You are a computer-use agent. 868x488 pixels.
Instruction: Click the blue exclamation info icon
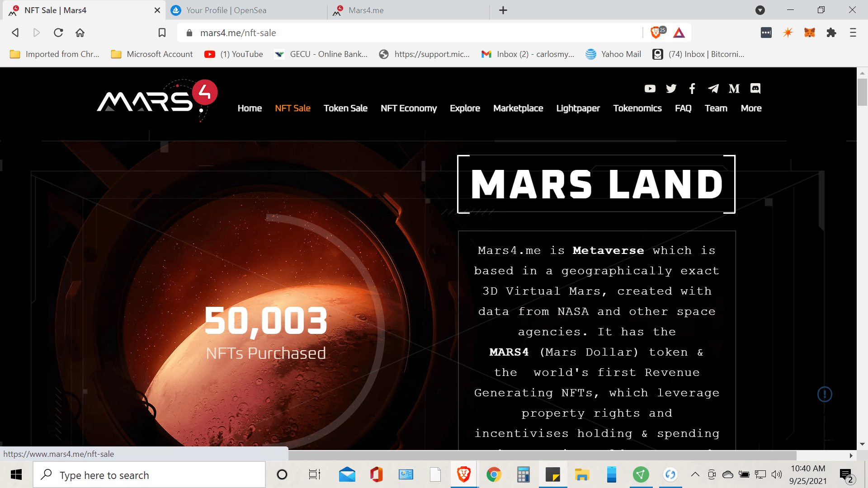(x=825, y=394)
